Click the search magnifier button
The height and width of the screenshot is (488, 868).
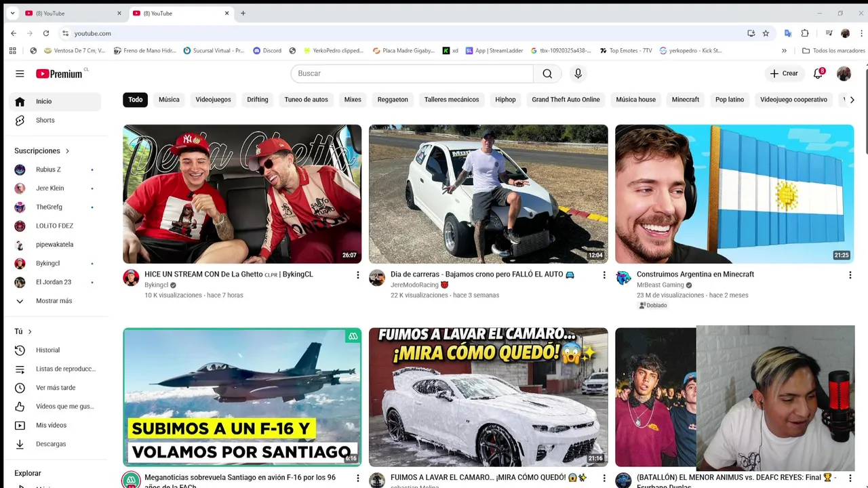547,73
